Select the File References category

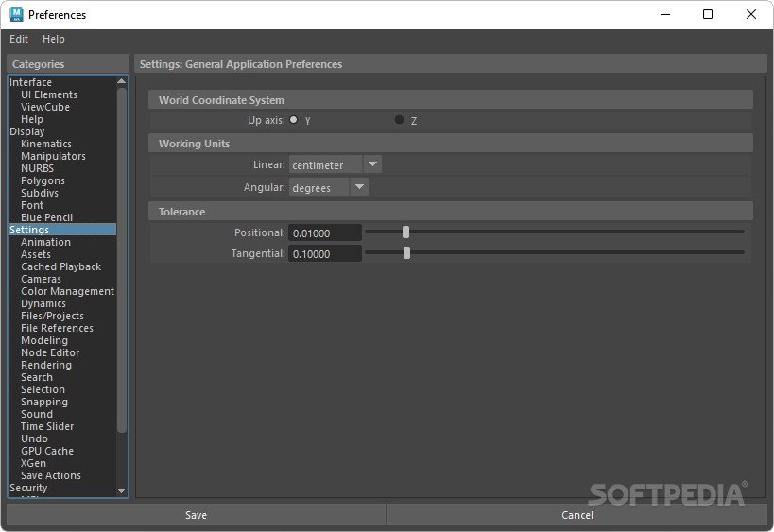pyautogui.click(x=57, y=328)
